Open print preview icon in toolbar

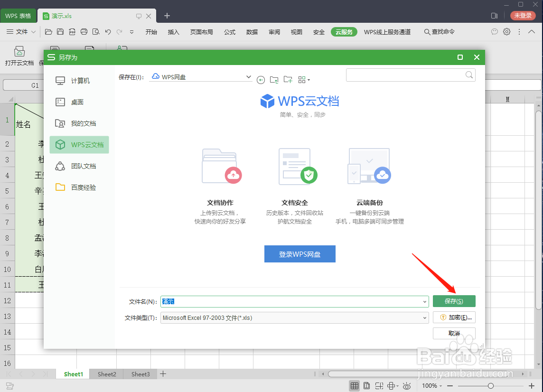[96, 32]
